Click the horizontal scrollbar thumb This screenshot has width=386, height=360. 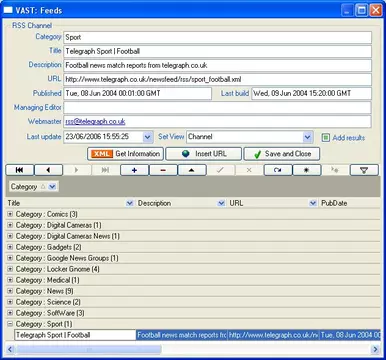[89, 349]
